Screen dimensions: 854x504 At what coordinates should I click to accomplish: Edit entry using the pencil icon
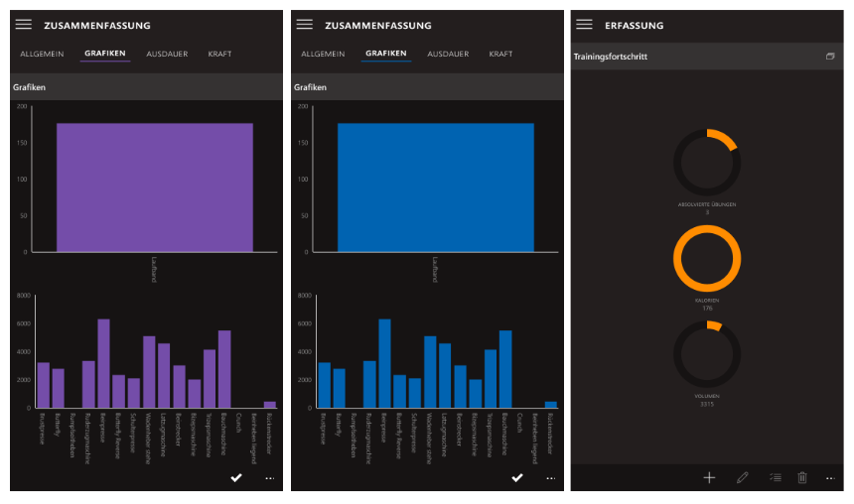[743, 478]
